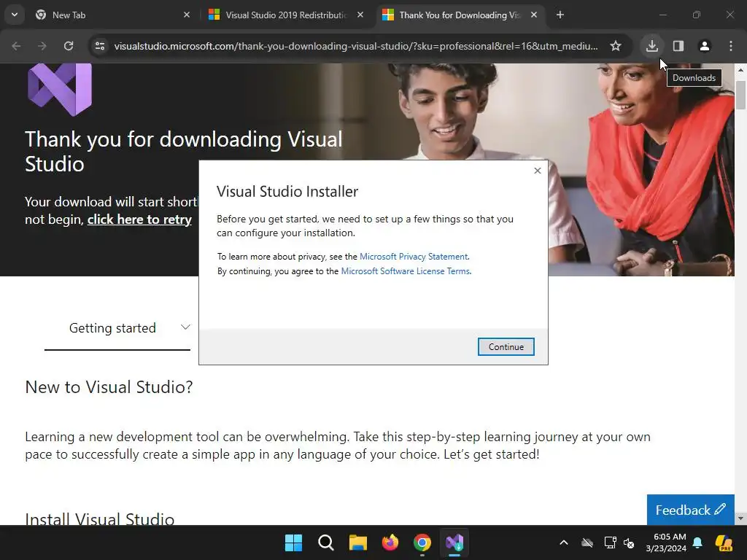This screenshot has height=560, width=747.
Task: Click the Visual Studio logo on page
Action: click(x=60, y=90)
